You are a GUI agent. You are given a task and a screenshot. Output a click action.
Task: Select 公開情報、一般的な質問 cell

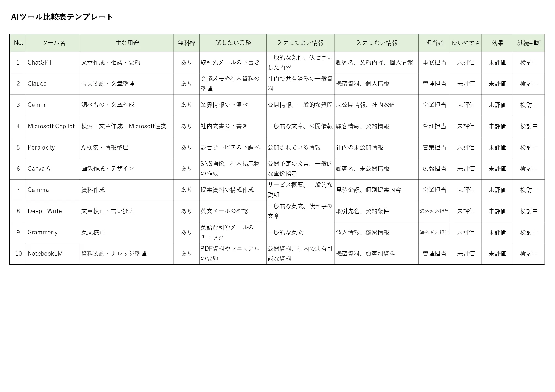point(301,105)
